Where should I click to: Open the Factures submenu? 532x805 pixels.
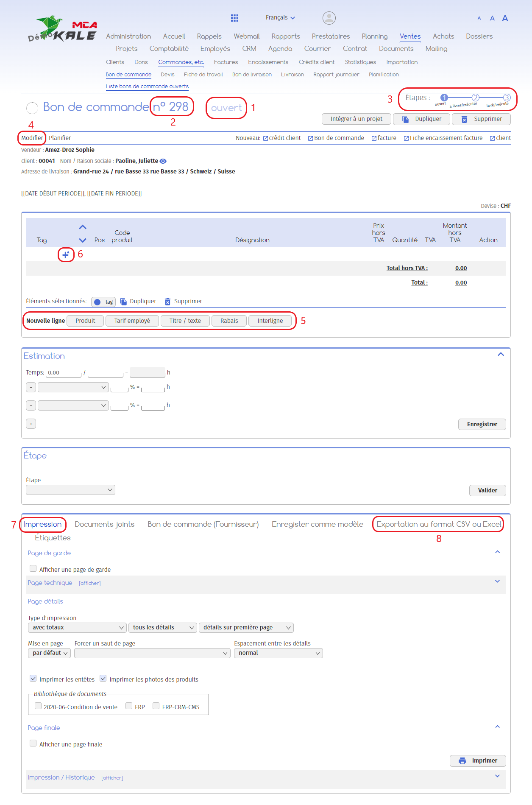pos(226,62)
